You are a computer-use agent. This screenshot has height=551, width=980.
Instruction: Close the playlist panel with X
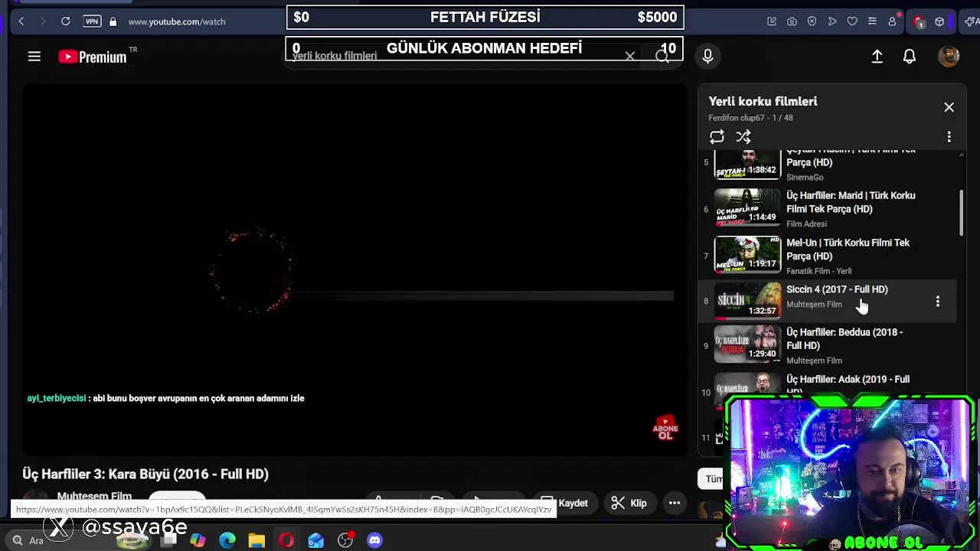tap(949, 107)
